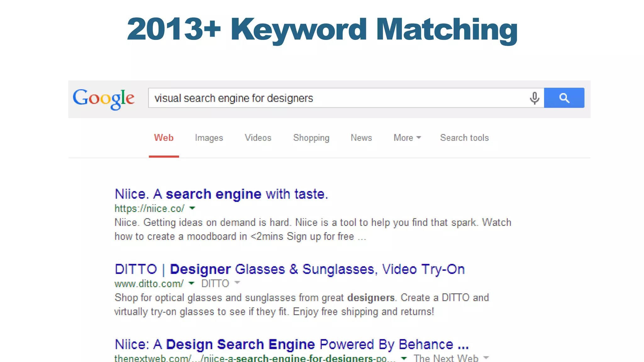Switch to the Videos tab
This screenshot has width=644, height=362.
point(258,138)
